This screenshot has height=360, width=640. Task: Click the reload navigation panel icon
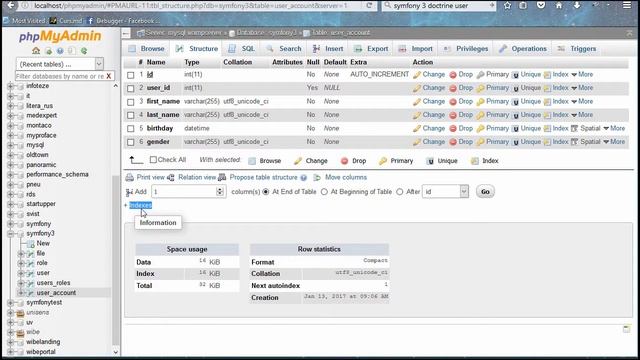tap(84, 51)
